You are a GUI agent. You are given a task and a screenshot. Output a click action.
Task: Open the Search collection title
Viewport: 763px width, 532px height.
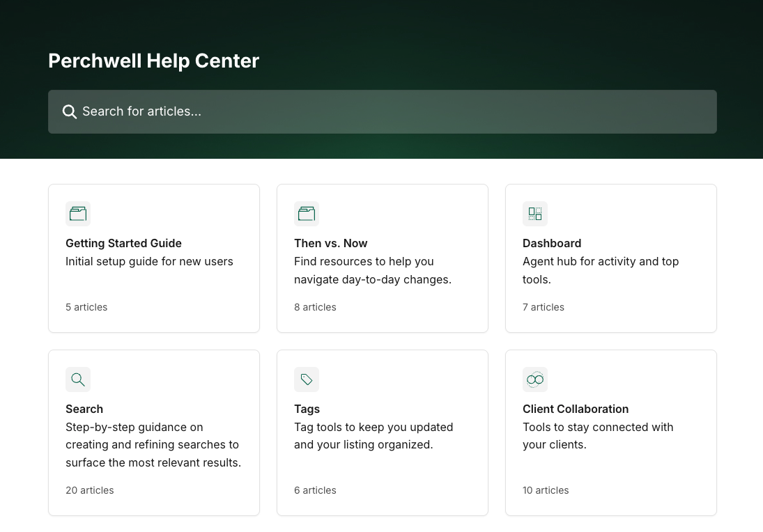[84, 409]
